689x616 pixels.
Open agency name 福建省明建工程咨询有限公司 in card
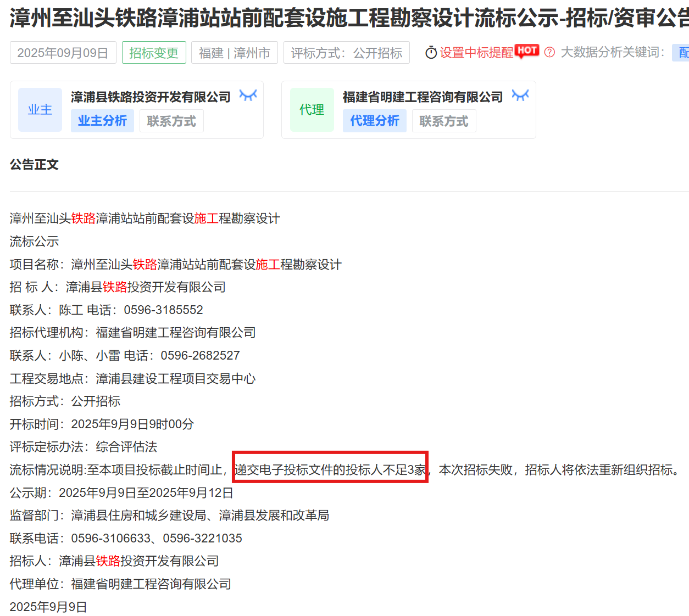[x=423, y=97]
